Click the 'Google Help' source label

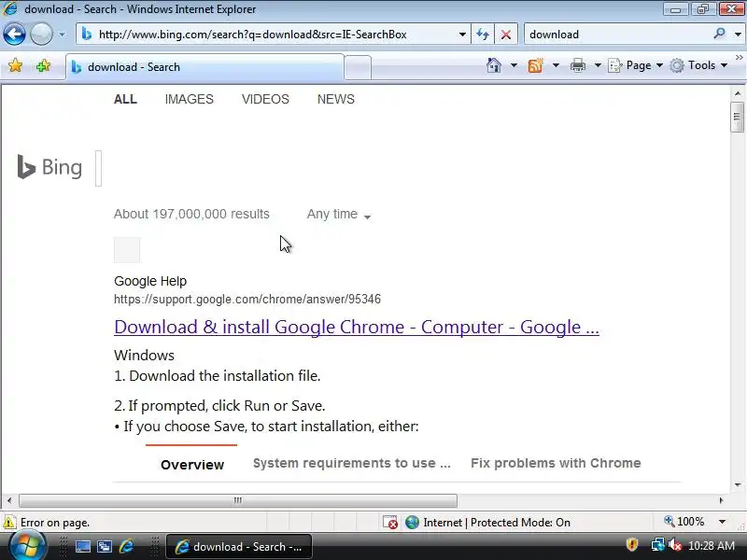click(x=150, y=281)
